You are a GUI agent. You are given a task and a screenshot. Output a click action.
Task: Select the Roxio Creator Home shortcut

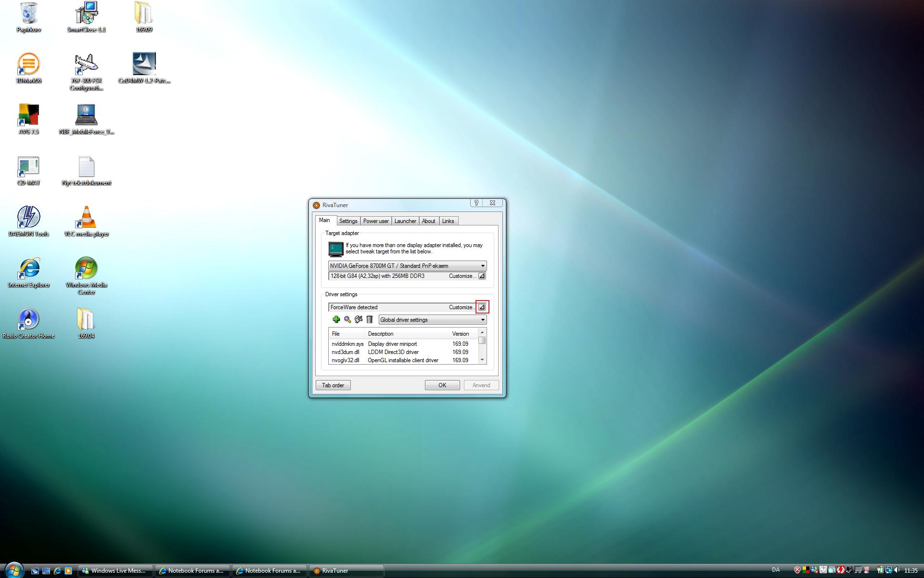click(28, 324)
